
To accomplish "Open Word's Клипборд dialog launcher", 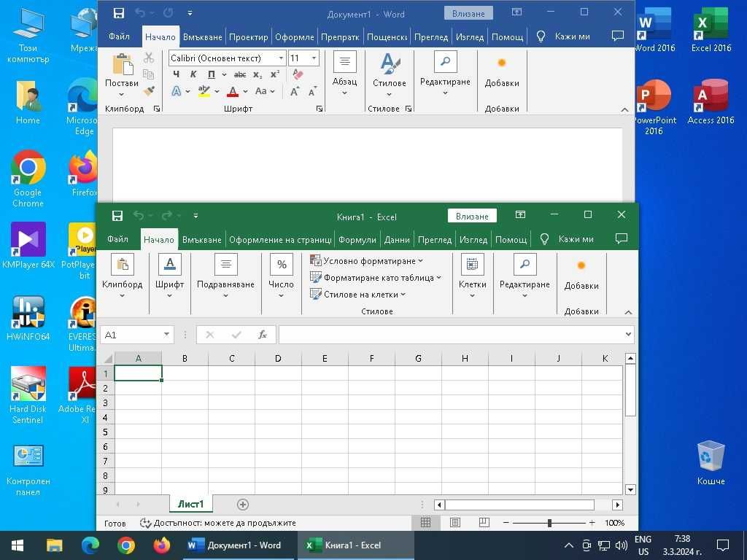I will (157, 109).
